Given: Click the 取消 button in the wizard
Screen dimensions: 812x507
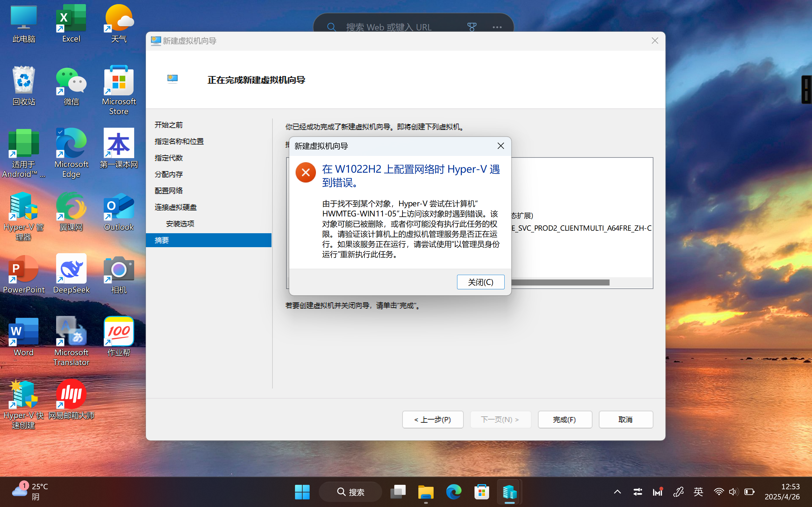Looking at the screenshot, I should 626,420.
